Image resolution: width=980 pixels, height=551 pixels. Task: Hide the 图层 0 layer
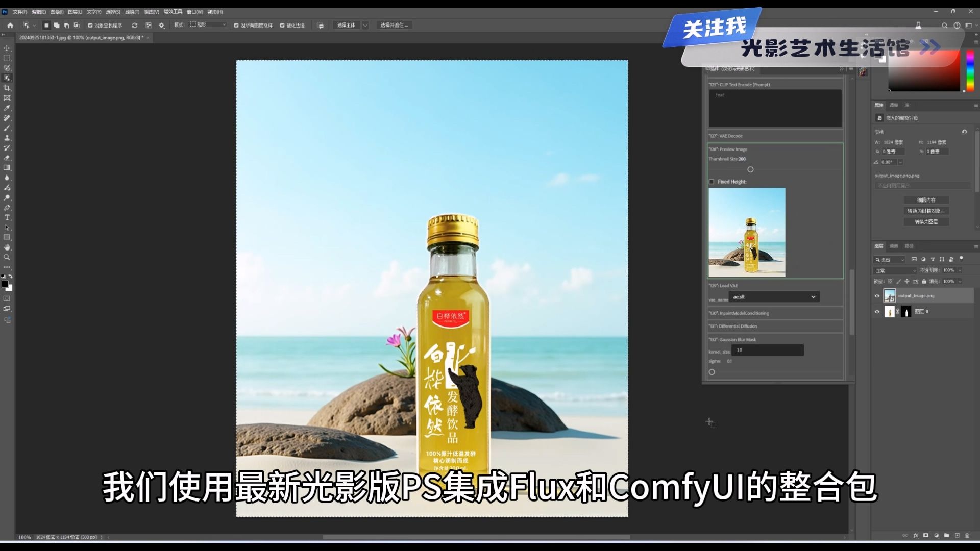coord(877,312)
